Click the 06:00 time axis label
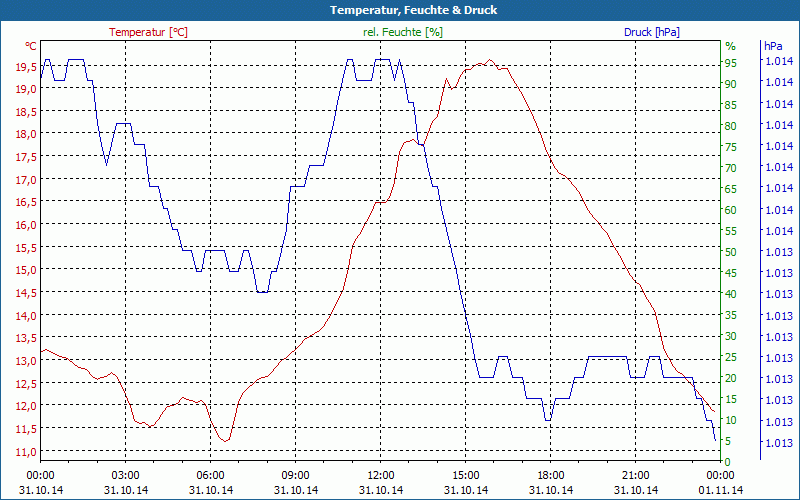This screenshot has height=500, width=800. (211, 476)
